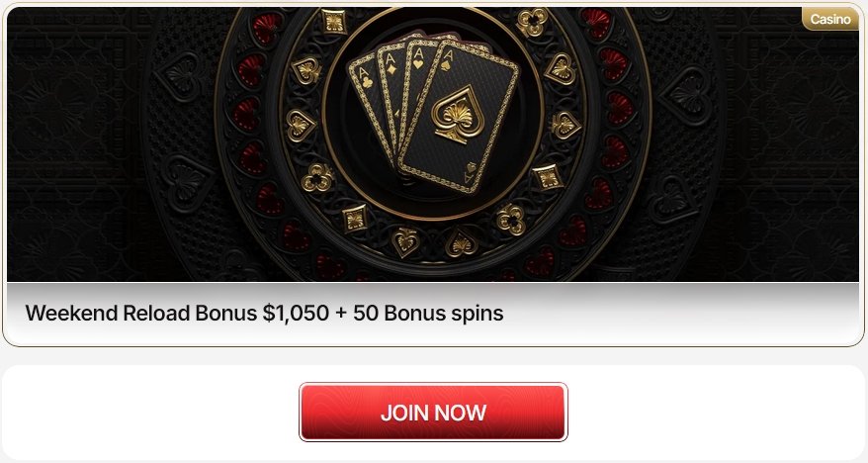Select the Casino category badge
The image size is (868, 463).
(829, 20)
